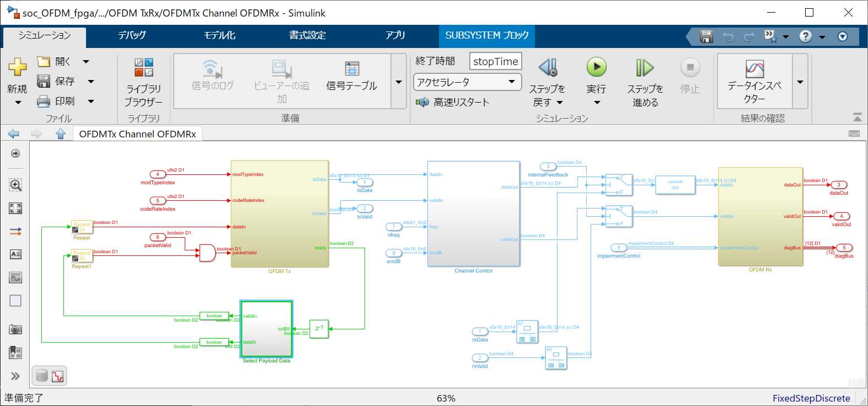Open the Accelerator mode combo box

click(x=468, y=82)
